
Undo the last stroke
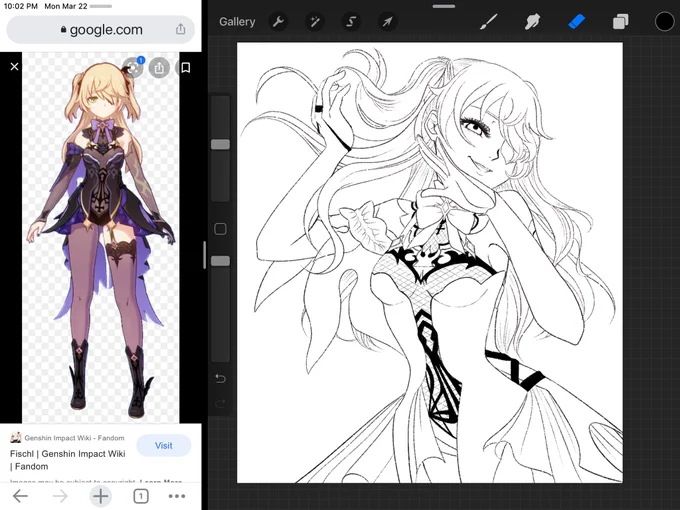click(x=220, y=379)
